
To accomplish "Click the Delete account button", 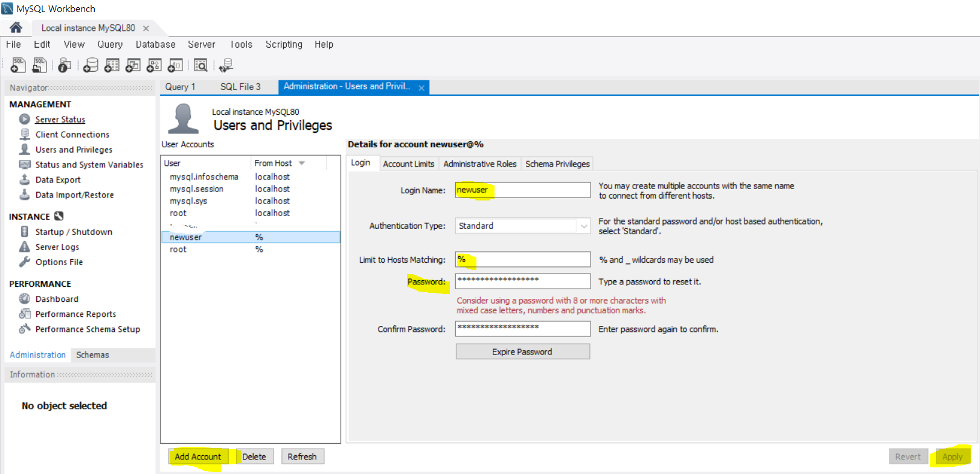I will [254, 456].
